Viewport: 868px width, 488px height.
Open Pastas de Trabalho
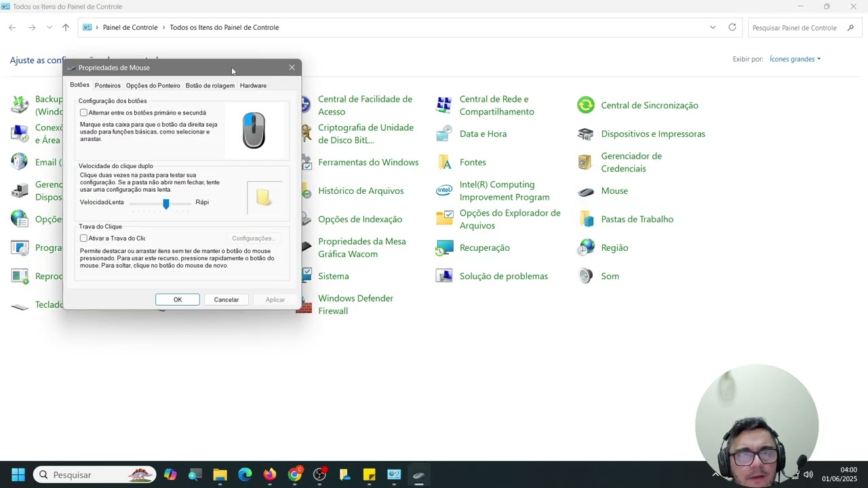[637, 219]
